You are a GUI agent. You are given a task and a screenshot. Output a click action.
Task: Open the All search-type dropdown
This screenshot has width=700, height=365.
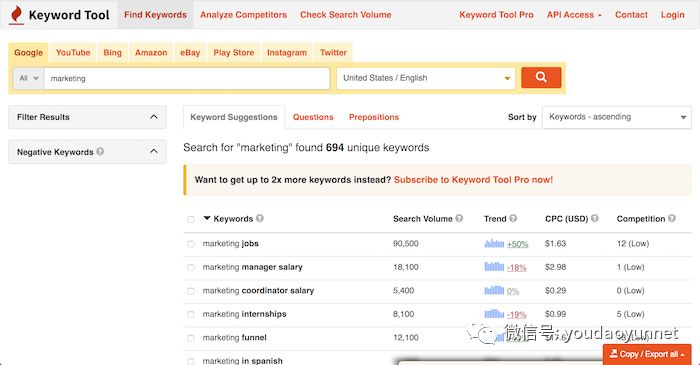click(29, 78)
